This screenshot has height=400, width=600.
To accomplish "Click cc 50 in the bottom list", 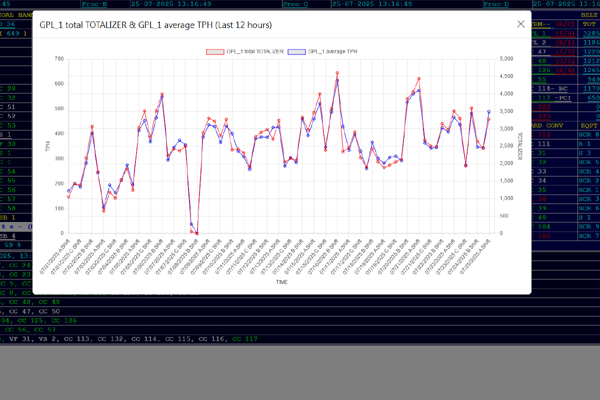I will (x=49, y=311).
